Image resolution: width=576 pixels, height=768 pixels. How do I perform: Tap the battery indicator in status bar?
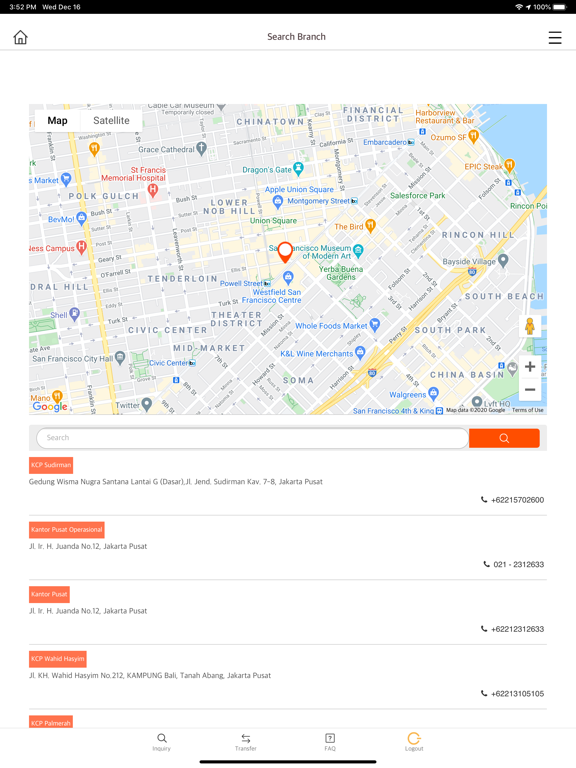[x=559, y=7]
